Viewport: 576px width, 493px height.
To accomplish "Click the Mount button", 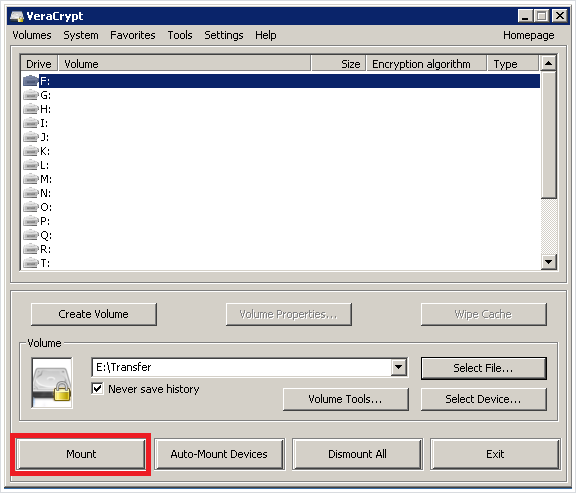I will point(81,454).
